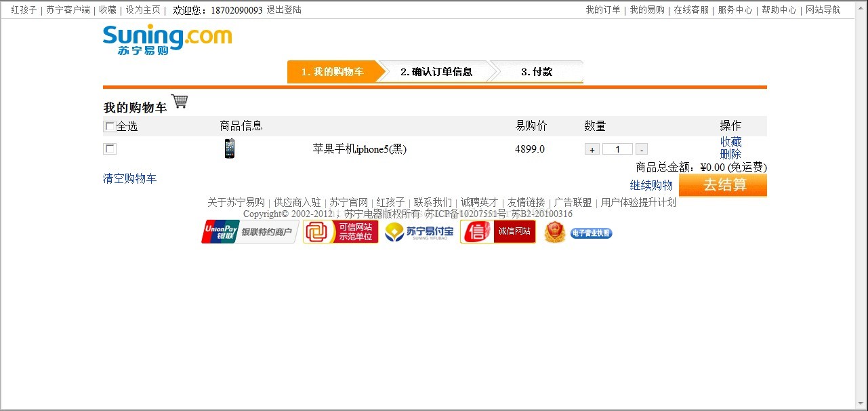
Task: Click the 苏宁客户端 top link
Action: click(x=68, y=10)
